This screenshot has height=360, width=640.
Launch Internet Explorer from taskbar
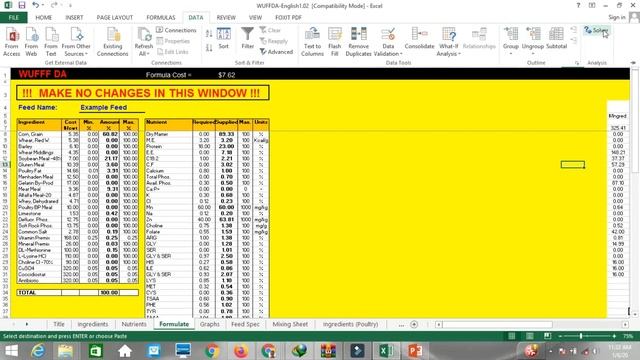click(x=38, y=351)
